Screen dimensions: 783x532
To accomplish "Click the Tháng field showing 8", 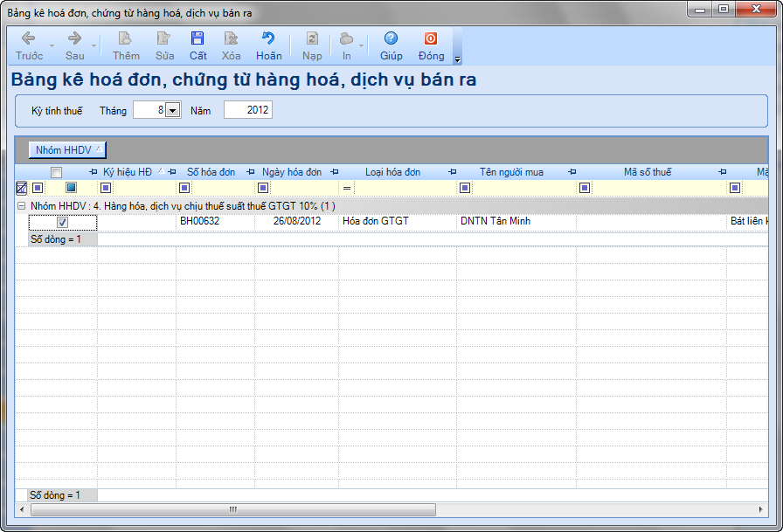I will (x=149, y=110).
